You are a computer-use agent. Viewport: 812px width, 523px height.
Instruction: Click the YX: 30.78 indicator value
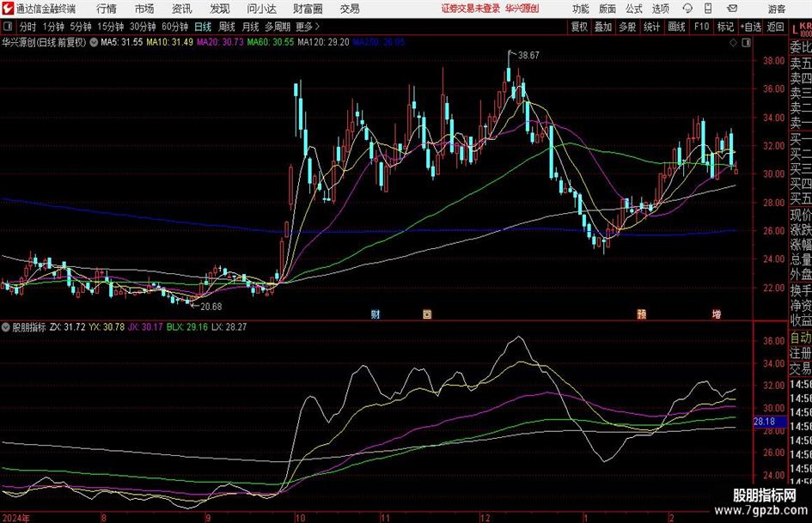coord(107,327)
